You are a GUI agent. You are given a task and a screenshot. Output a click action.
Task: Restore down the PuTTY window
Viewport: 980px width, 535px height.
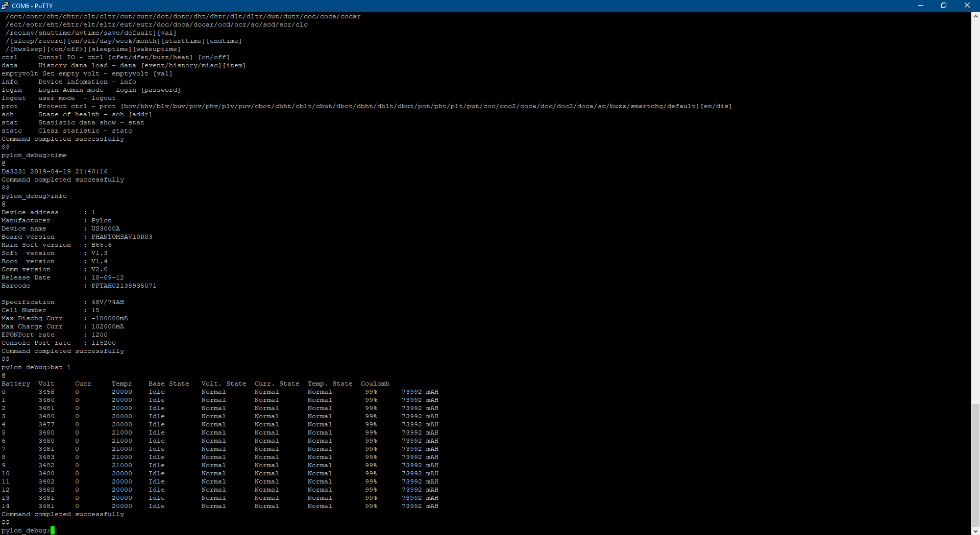[x=944, y=6]
